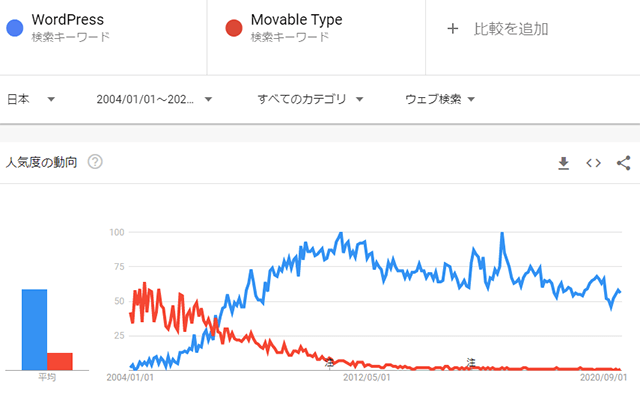Click 比較を追加 to add comparison
Viewport: 640px width, 394px height.
pyautogui.click(x=511, y=29)
